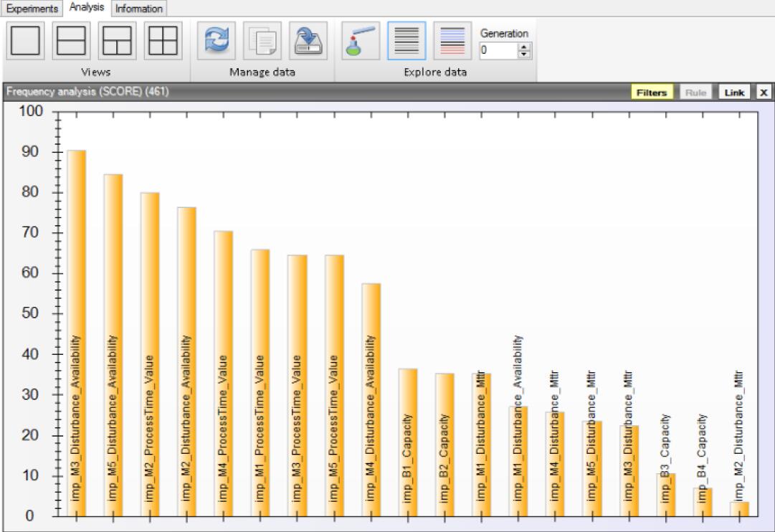Image resolution: width=775 pixels, height=532 pixels.
Task: Click the imp_M5_Disturbance_Availability bar
Action: coord(113,345)
